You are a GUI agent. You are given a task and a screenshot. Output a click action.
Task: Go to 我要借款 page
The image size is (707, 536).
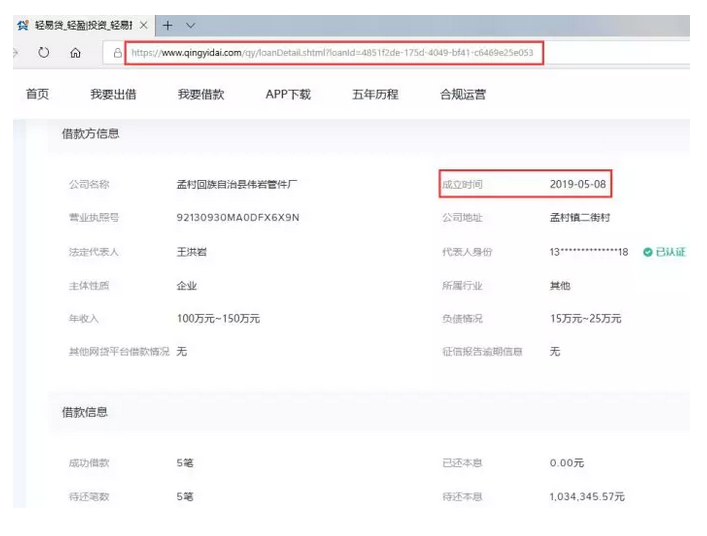201,94
